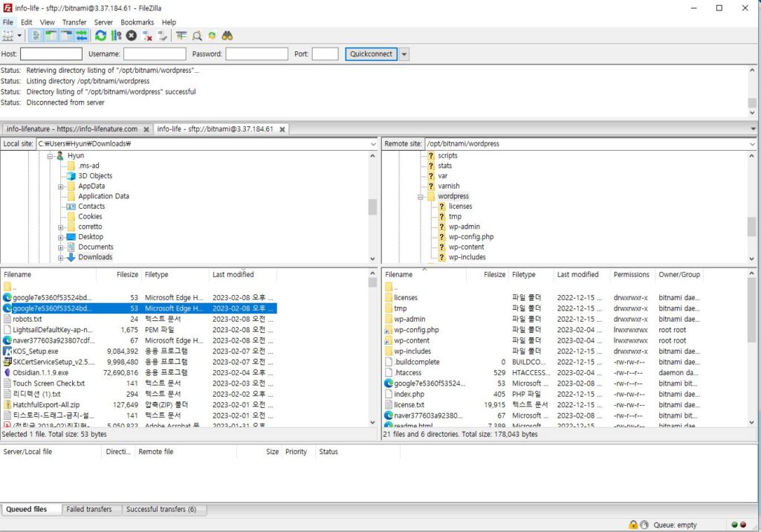Click the message log scrollbar
The image size is (761, 532).
pyautogui.click(x=752, y=91)
